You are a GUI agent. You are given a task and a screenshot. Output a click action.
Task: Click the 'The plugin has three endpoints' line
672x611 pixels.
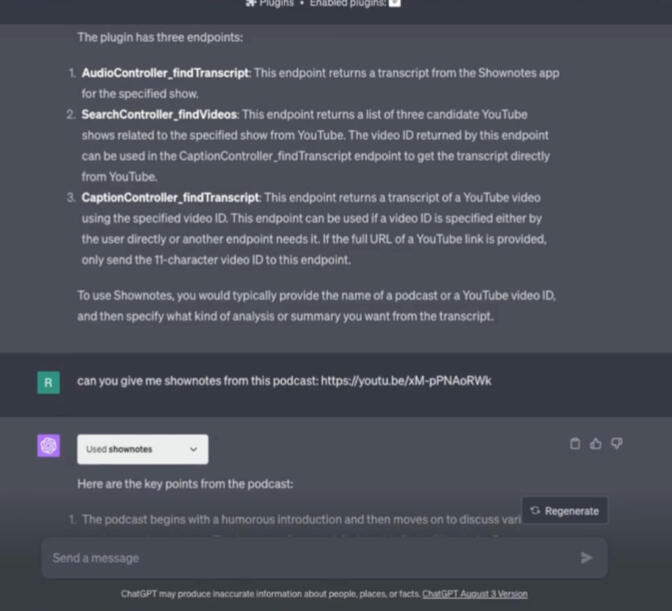(160, 37)
